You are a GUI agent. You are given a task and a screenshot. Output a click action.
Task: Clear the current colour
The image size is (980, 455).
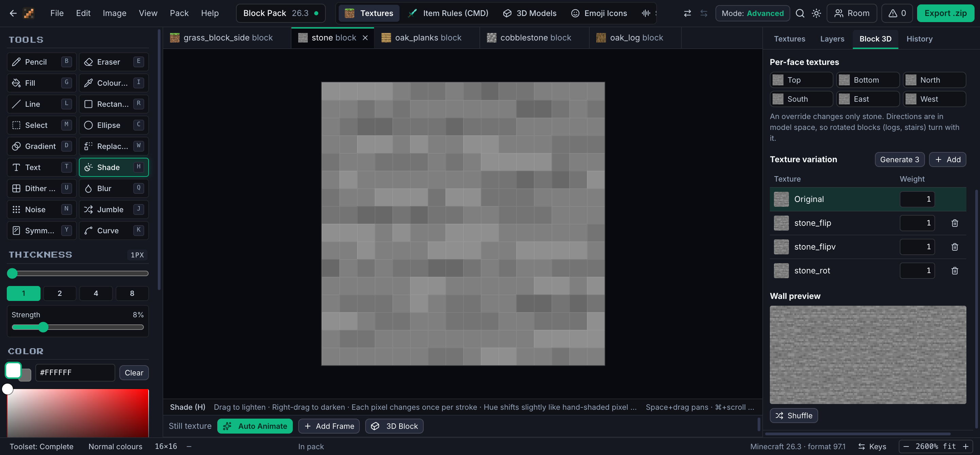pos(134,373)
